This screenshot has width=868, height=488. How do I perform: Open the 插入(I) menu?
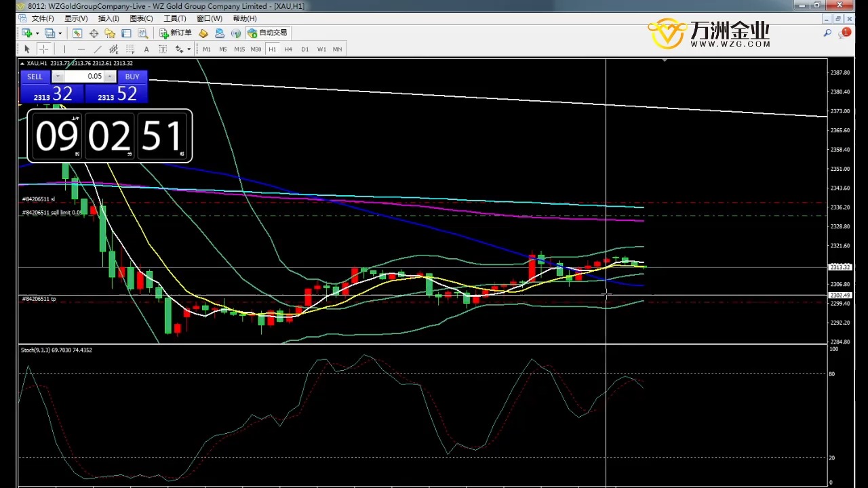tap(108, 18)
